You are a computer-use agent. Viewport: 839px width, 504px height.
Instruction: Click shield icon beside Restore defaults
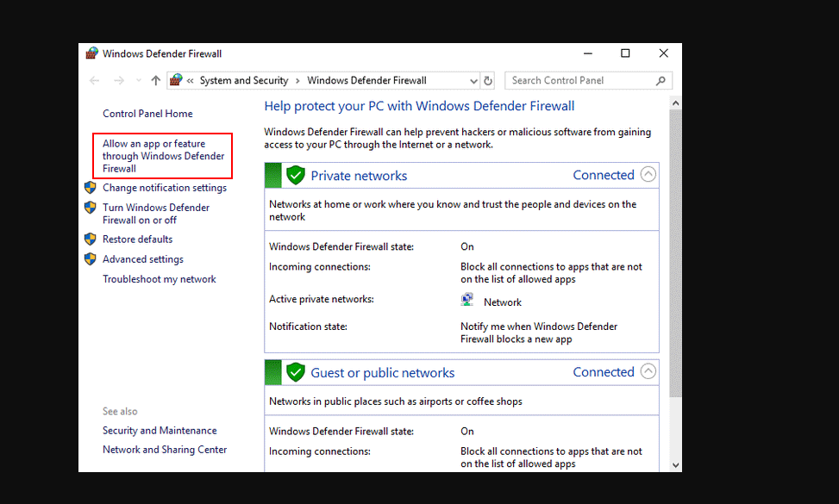(x=91, y=239)
